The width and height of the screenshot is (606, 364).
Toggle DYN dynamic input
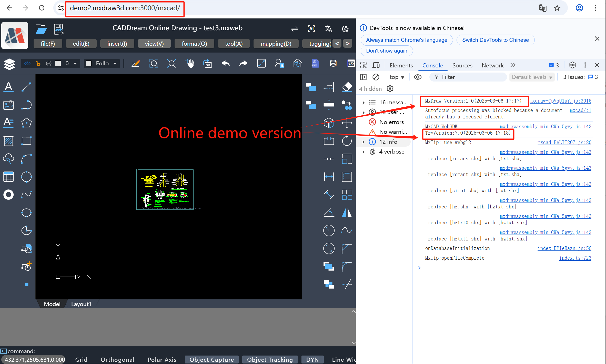312,359
